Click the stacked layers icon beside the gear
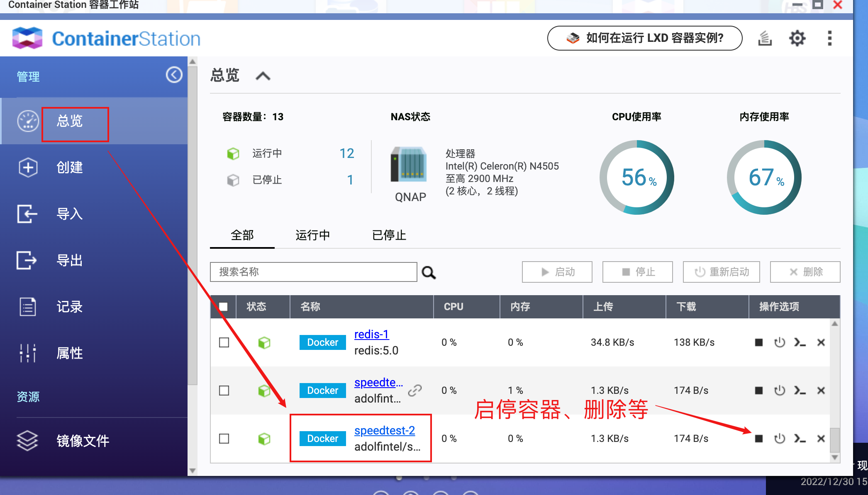 [x=765, y=39]
